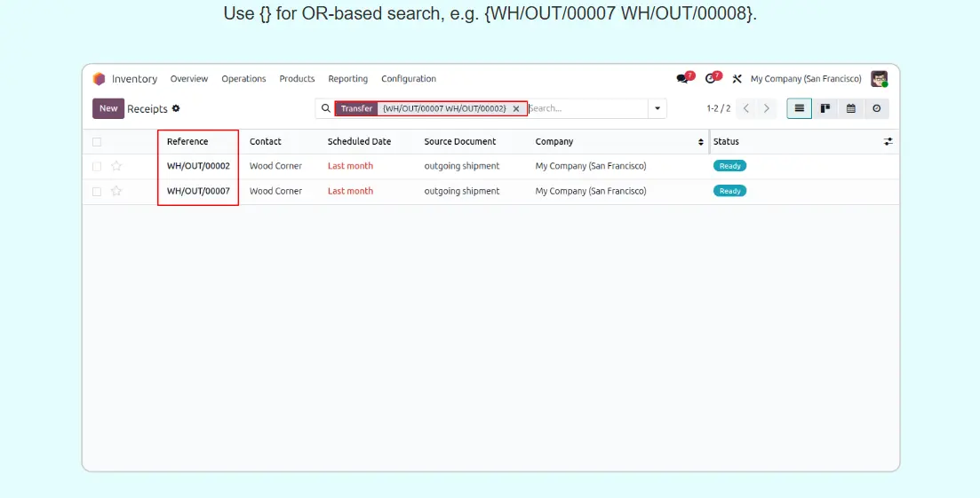Switch to Calendar view icon
The width and height of the screenshot is (980, 498).
coord(851,108)
